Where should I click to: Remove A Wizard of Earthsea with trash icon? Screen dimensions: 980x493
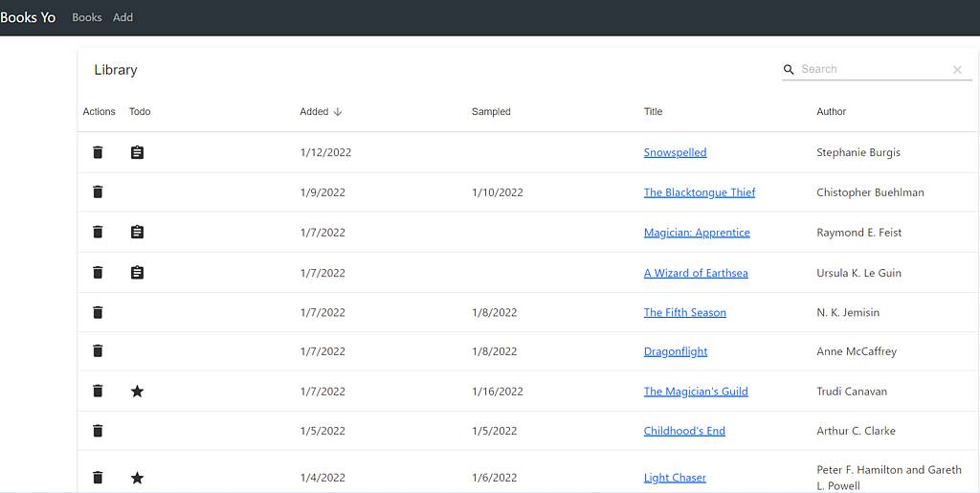(x=98, y=273)
